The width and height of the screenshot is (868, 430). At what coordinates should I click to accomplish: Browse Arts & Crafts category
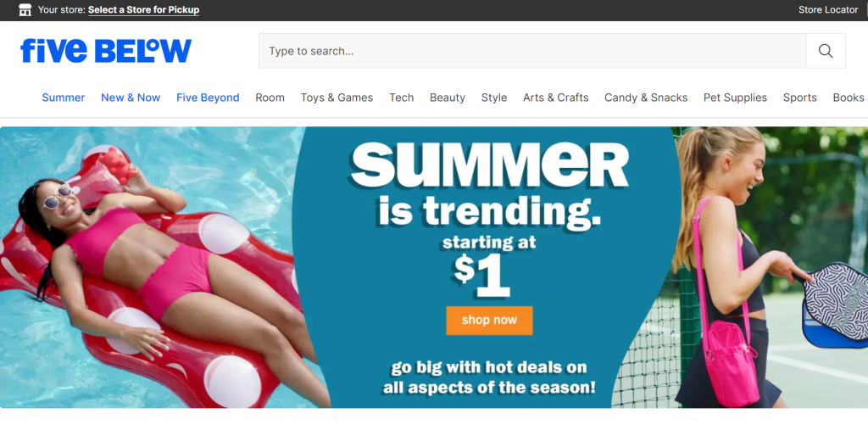pos(556,98)
